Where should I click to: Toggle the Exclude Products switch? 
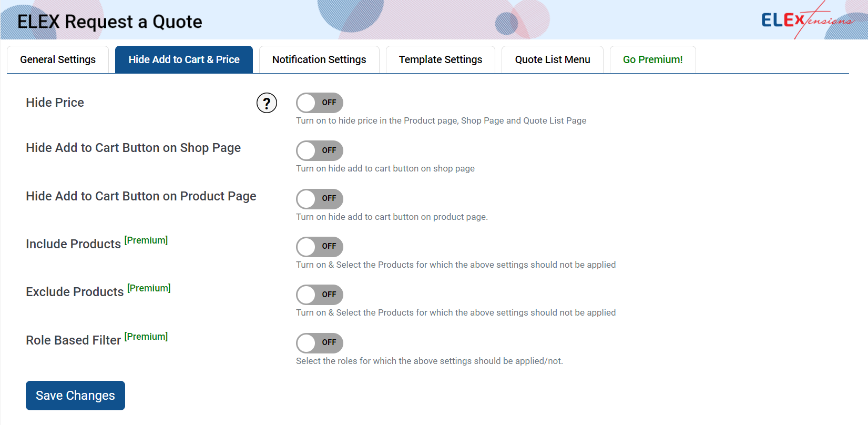[x=320, y=295]
